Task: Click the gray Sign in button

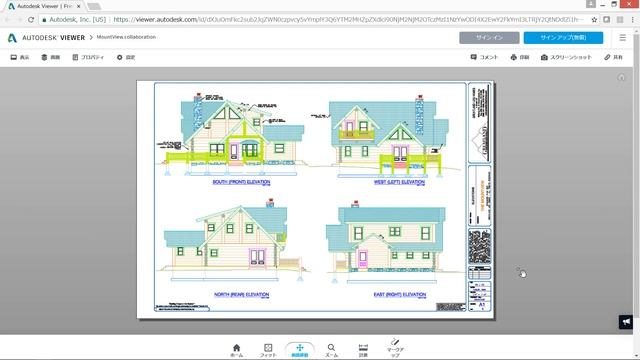Action: coord(489,38)
